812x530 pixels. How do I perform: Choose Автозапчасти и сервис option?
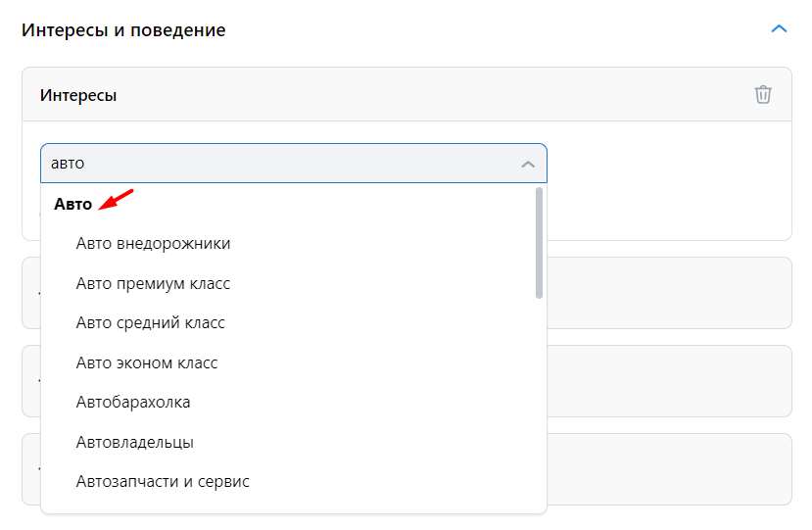click(163, 481)
